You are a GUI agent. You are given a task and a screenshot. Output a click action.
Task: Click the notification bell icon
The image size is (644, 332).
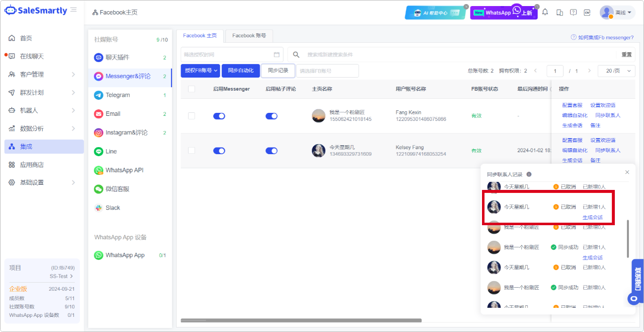545,13
